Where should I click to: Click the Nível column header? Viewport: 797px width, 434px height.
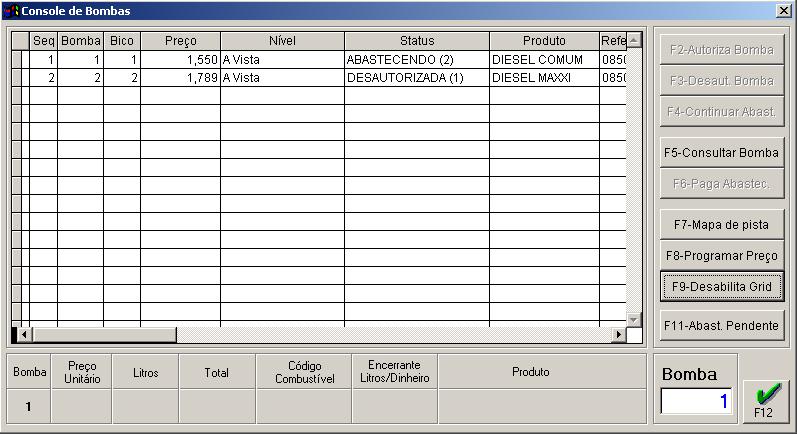(x=283, y=41)
